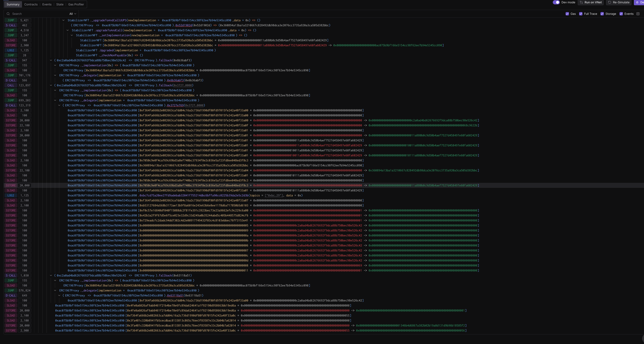
Task: Uncheck the Gas checkbox
Action: [x=567, y=14]
